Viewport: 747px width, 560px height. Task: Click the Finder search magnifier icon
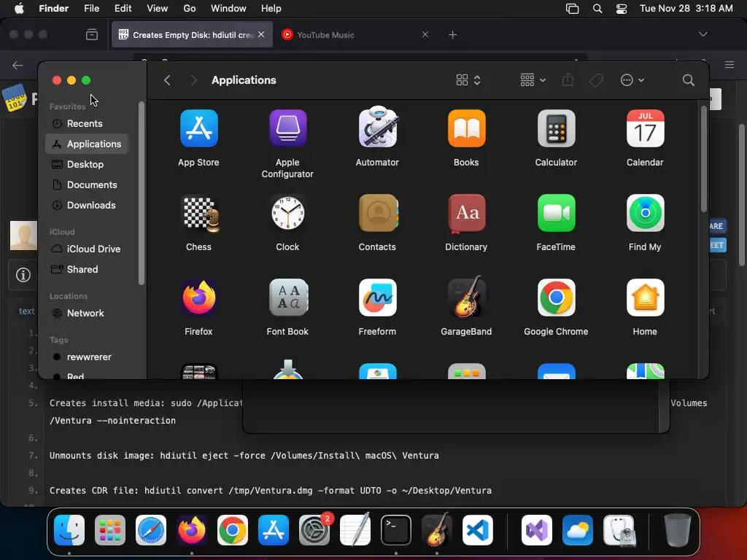tap(688, 80)
